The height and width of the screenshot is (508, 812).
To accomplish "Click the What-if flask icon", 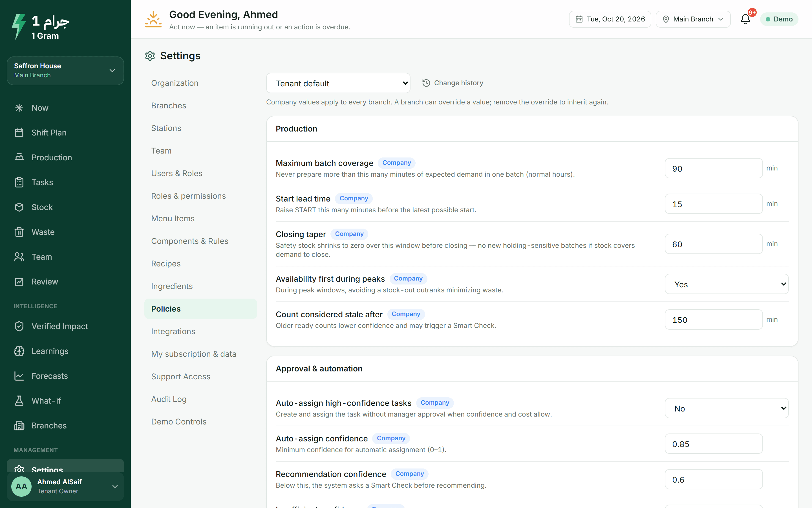I will (19, 401).
